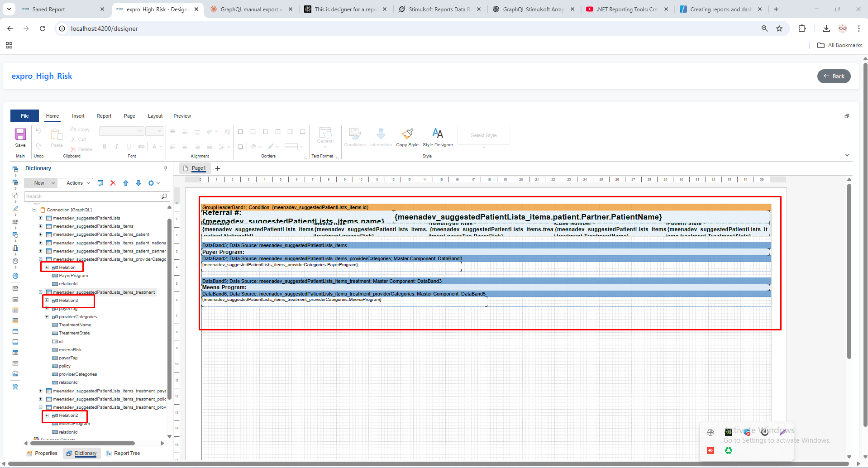Open the Preview tab
Image resolution: width=868 pixels, height=468 pixels.
pyautogui.click(x=182, y=116)
